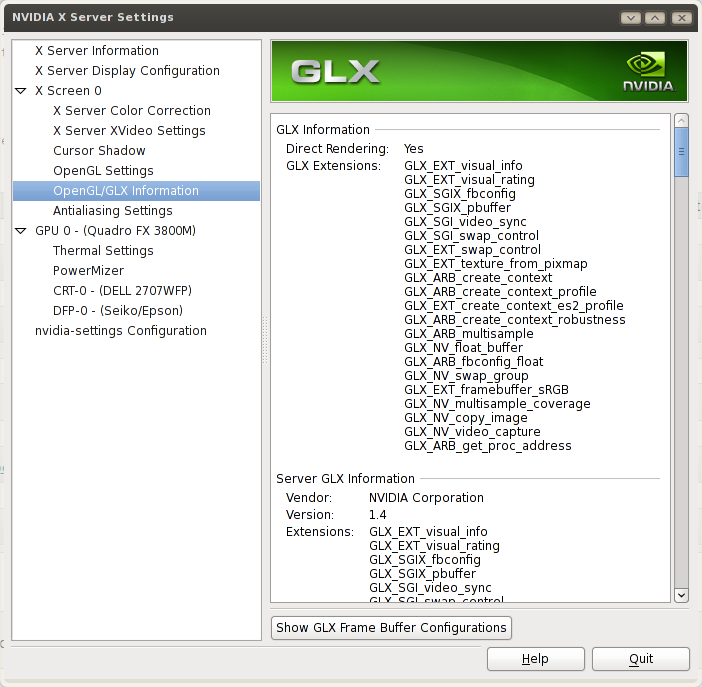The height and width of the screenshot is (687, 702).
Task: Click GLX_EXT_texture_from_pixmap extension text
Action: point(496,264)
